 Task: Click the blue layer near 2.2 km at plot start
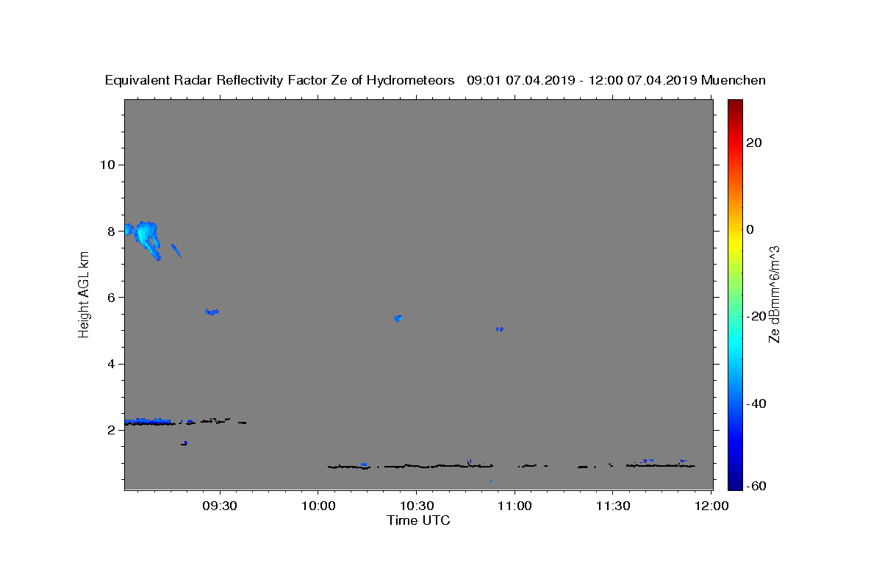(148, 420)
